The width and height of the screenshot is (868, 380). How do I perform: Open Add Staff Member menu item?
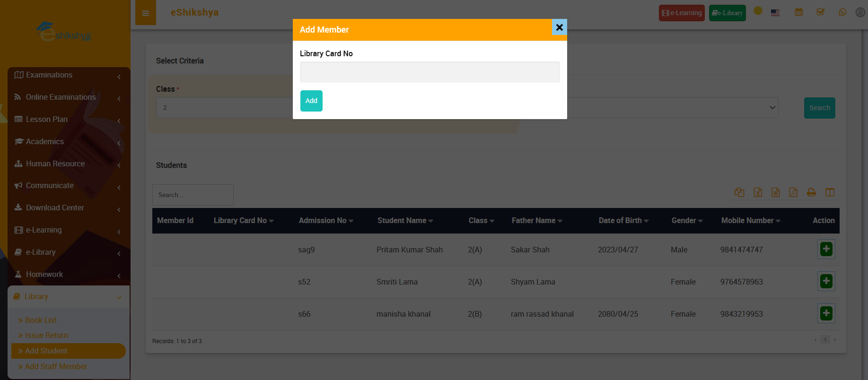56,367
